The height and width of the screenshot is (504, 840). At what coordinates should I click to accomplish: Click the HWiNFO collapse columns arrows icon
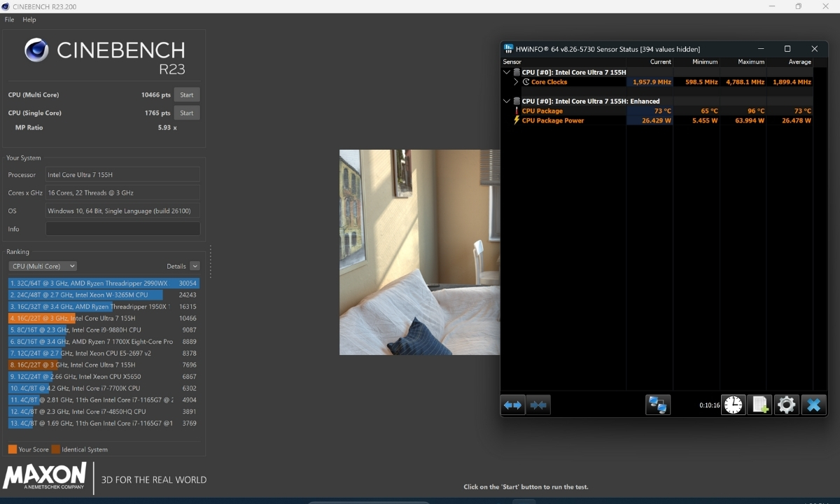tap(538, 405)
